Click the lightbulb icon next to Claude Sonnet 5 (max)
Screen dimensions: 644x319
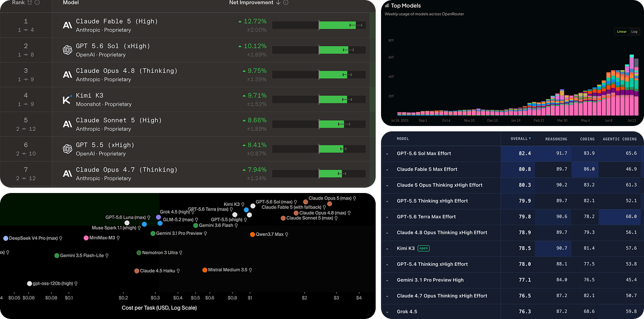[335, 218]
